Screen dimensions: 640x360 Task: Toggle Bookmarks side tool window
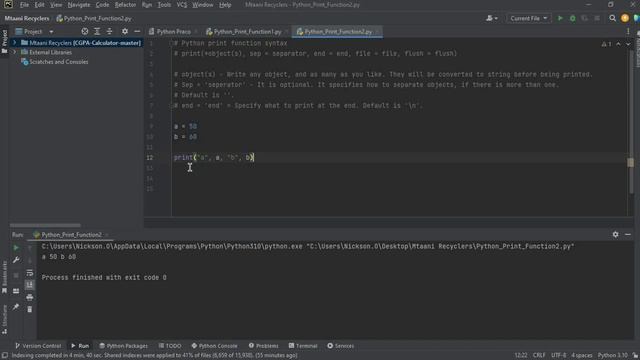[4, 278]
